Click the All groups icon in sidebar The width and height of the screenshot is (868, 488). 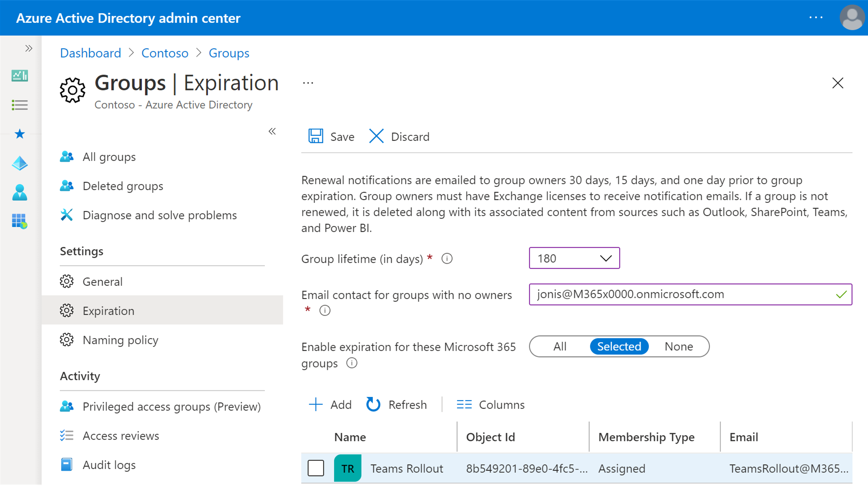tap(66, 156)
